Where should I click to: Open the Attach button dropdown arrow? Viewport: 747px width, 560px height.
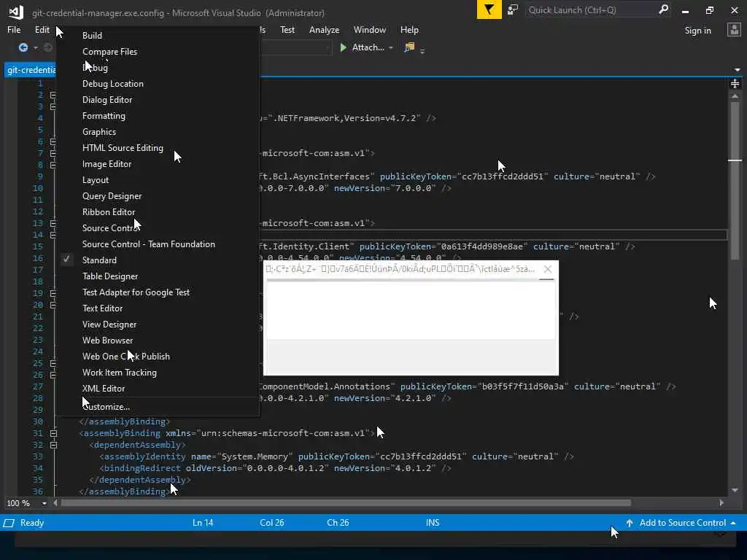tap(391, 47)
